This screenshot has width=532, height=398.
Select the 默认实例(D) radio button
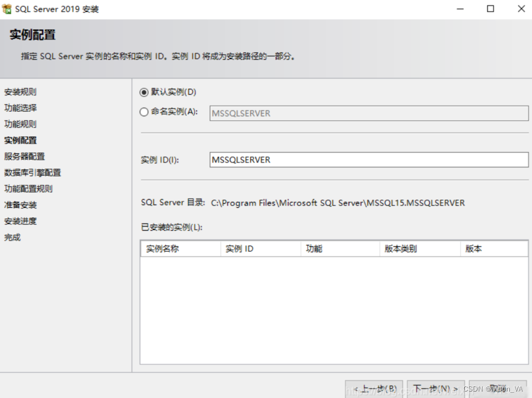coord(144,92)
